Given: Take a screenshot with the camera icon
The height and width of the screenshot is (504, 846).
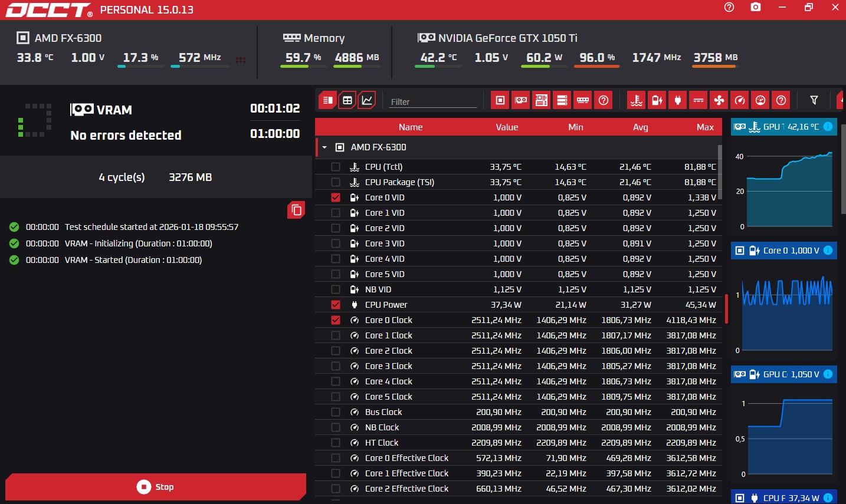Looking at the screenshot, I should coord(756,7).
